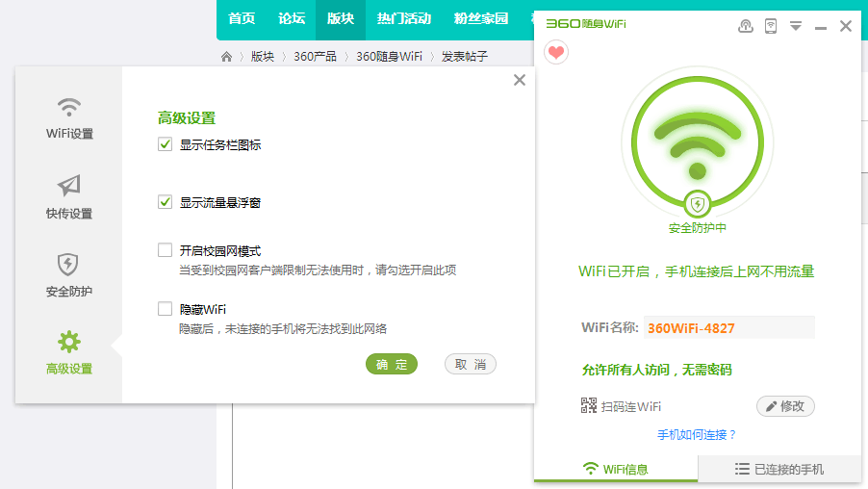This screenshot has height=489, width=868.
Task: Open the 安全防护 shield icon
Action: pos(68,265)
